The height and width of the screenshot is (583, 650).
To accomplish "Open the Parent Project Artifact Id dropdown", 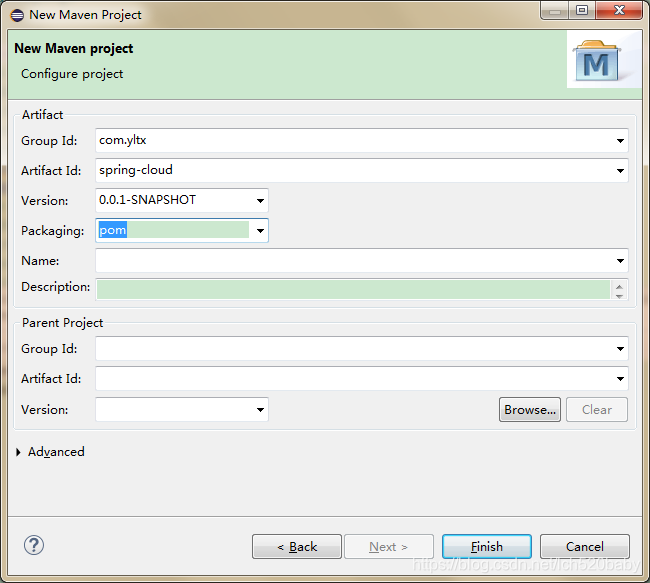I will 620,379.
